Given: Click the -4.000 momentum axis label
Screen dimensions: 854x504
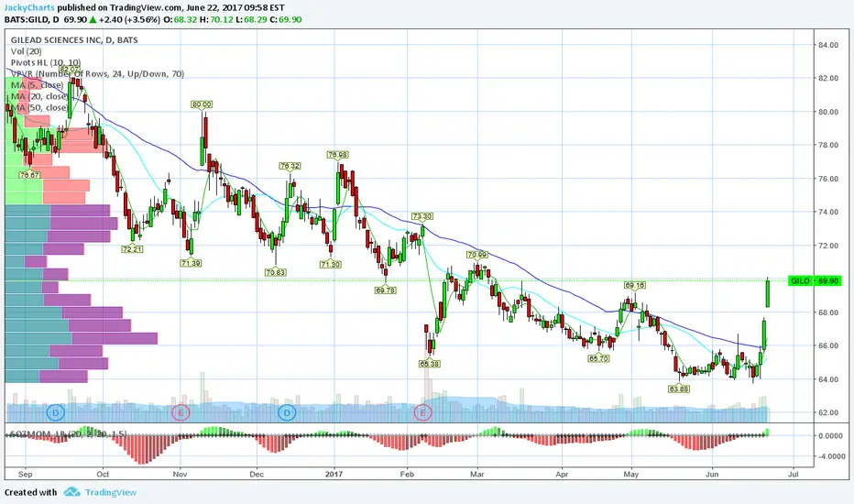Looking at the screenshot, I should pos(831,456).
